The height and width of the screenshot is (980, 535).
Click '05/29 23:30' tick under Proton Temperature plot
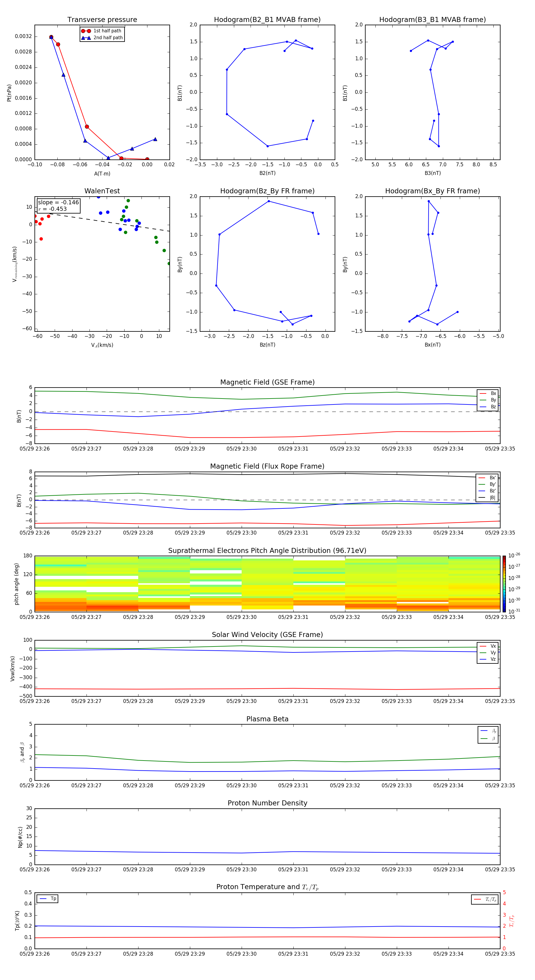click(241, 954)
